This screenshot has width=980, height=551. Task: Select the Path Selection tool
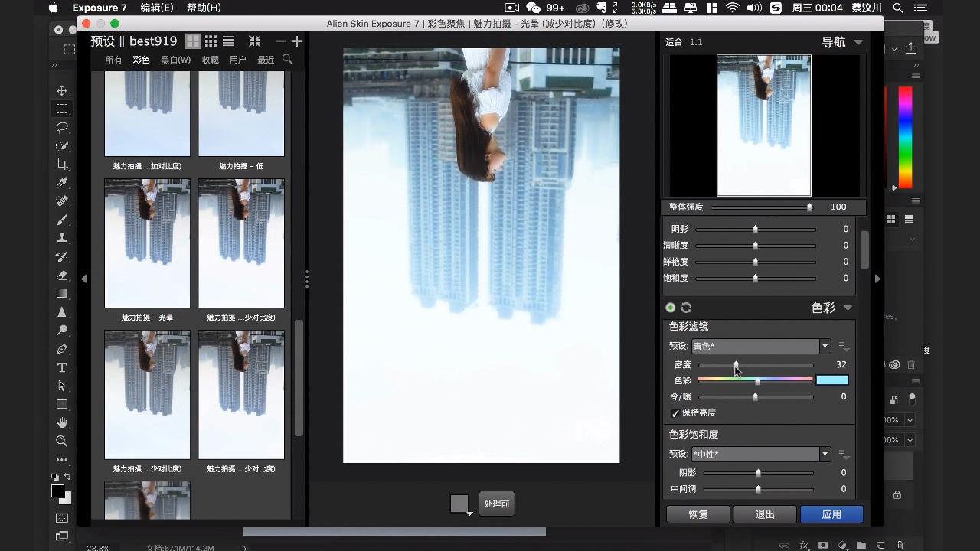click(62, 386)
